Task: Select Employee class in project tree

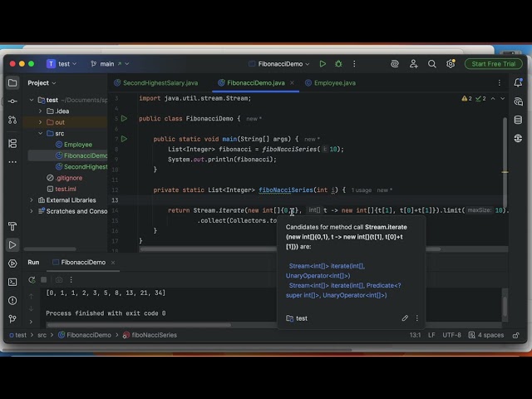Action: (x=74, y=145)
